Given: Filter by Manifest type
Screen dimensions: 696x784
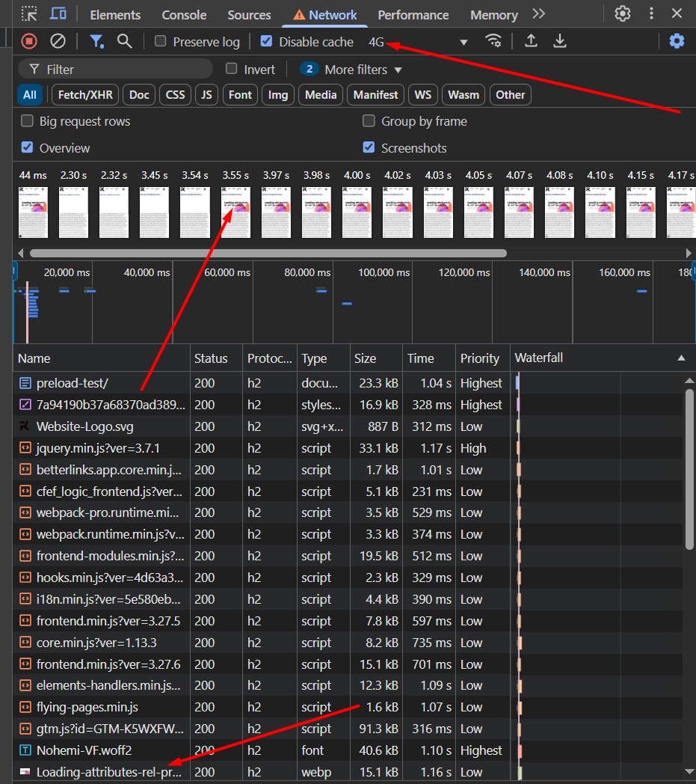Looking at the screenshot, I should [376, 95].
